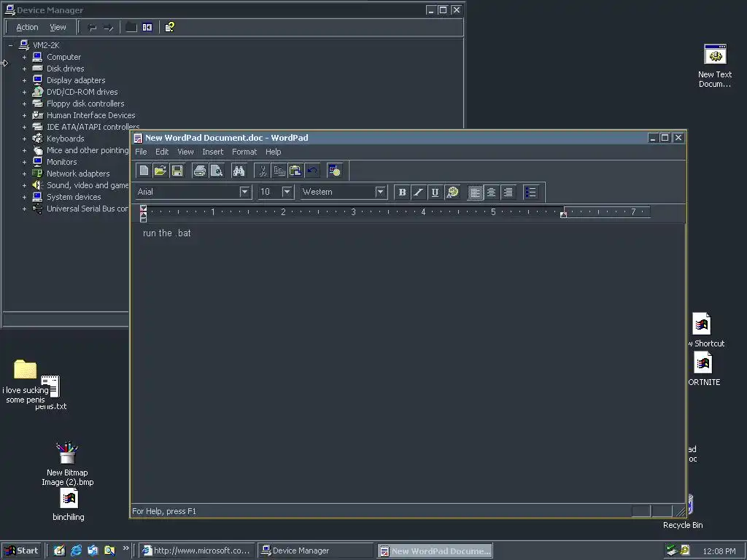Open the Action menu in Device Manager
747x560 pixels.
[27, 27]
